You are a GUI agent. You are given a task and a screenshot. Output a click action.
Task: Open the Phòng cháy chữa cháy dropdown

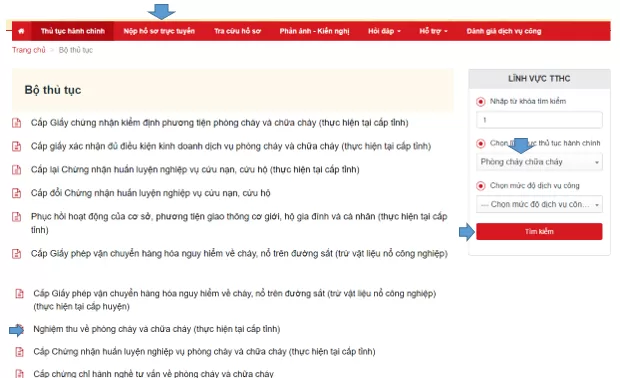pos(539,162)
